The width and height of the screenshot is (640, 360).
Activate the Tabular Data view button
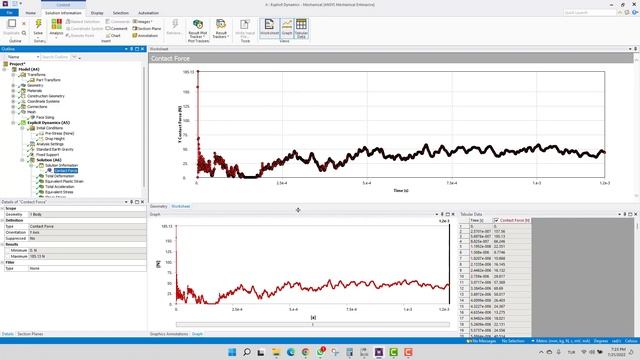pyautogui.click(x=301, y=28)
